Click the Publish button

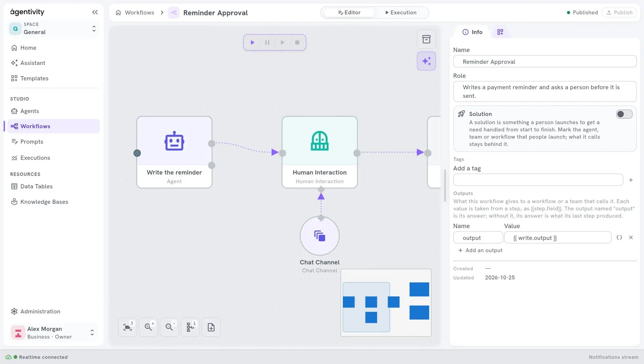point(619,12)
